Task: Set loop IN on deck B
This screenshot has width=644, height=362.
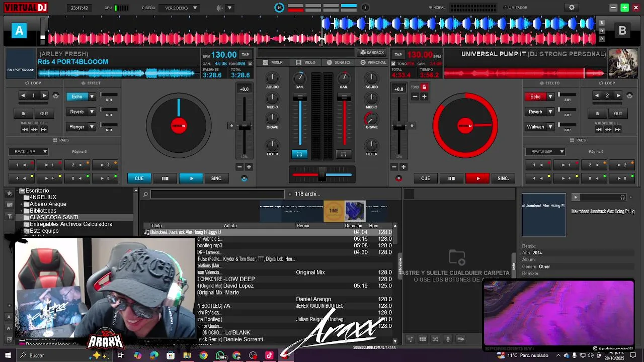Action: click(x=597, y=113)
